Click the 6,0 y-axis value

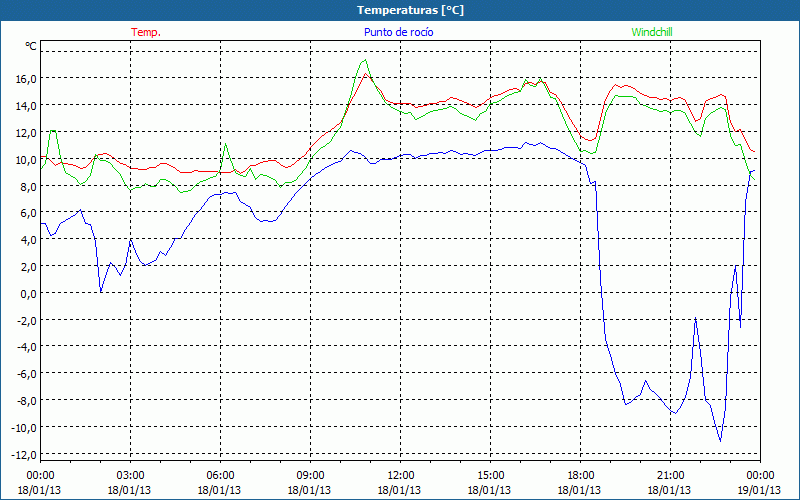(x=28, y=213)
